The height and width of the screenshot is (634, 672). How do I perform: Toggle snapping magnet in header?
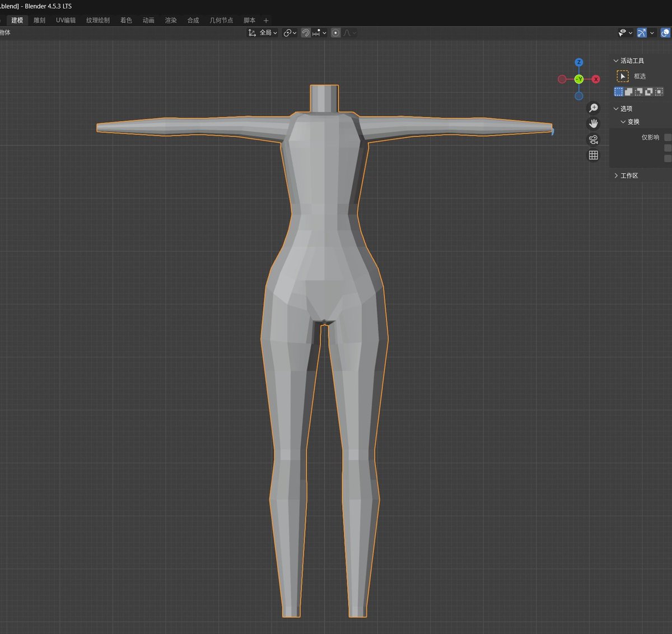pyautogui.click(x=306, y=33)
